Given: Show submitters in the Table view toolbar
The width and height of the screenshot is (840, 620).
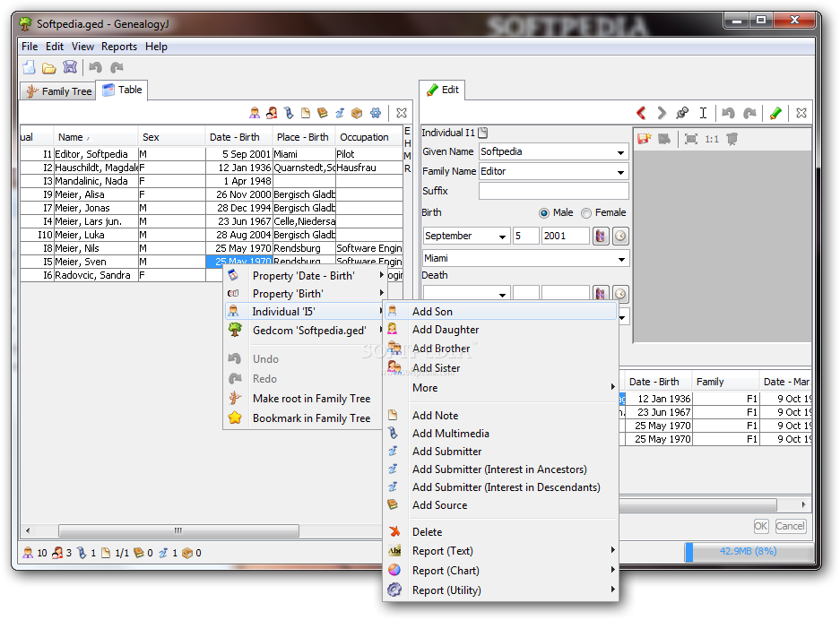Looking at the screenshot, I should [340, 113].
